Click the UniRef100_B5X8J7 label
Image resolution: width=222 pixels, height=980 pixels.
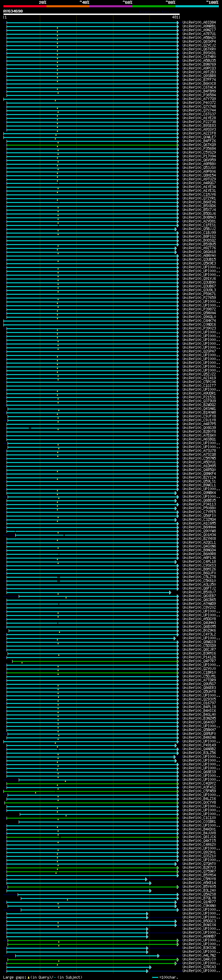199,592
